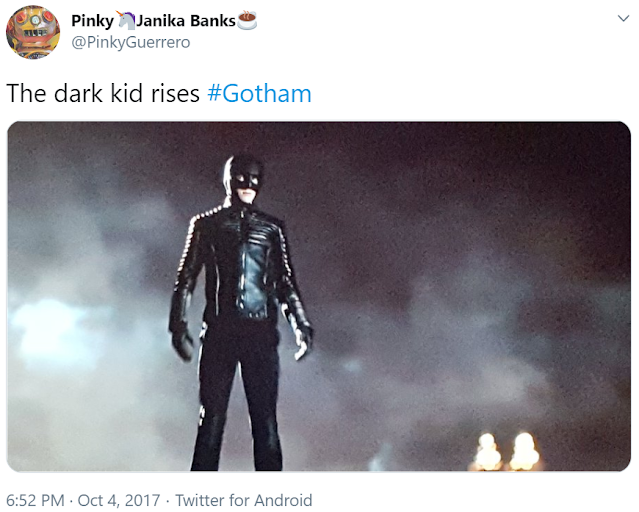The height and width of the screenshot is (512, 639).
Task: Select the "Pinky" part of display name
Action: click(93, 21)
